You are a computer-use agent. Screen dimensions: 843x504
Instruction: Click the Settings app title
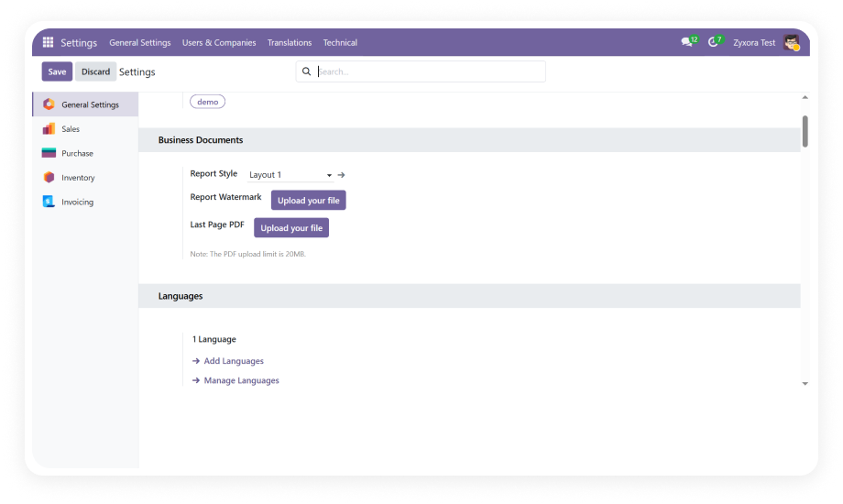click(x=79, y=42)
